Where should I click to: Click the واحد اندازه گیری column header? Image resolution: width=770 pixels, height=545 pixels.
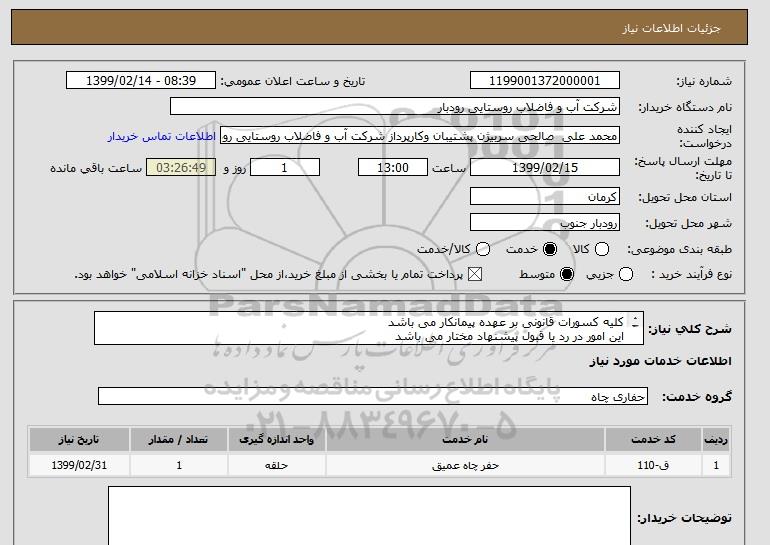click(276, 439)
